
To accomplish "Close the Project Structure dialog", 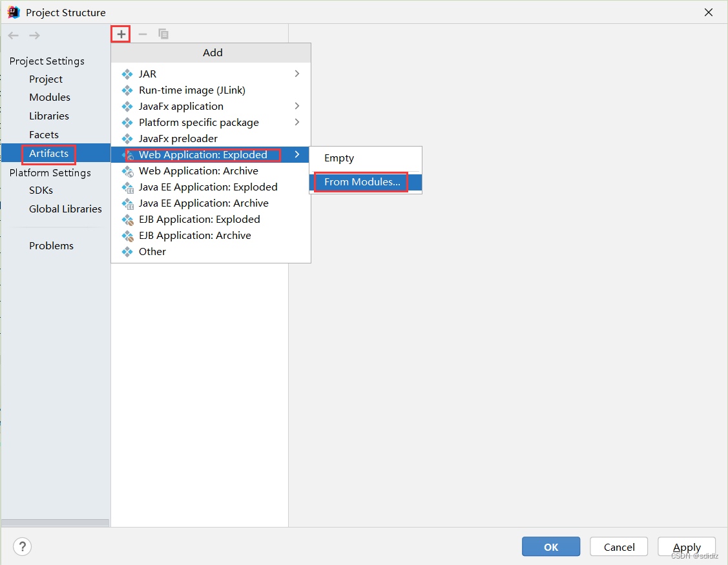I will (x=709, y=12).
